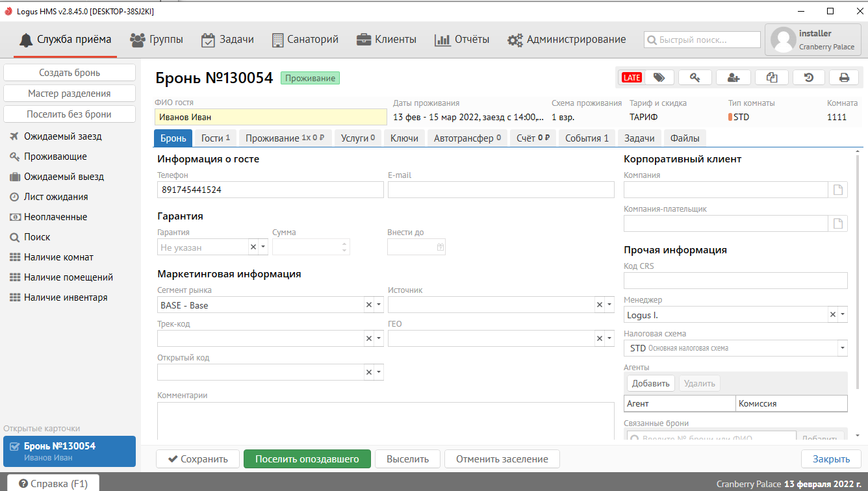The width and height of the screenshot is (868, 491).
Task: Select Ожидаемый заезд in the sidebar
Action: (62, 136)
